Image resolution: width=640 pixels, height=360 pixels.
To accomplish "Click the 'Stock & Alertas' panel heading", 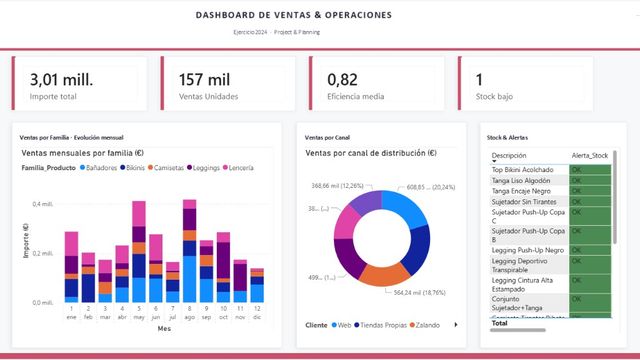I will [507, 138].
